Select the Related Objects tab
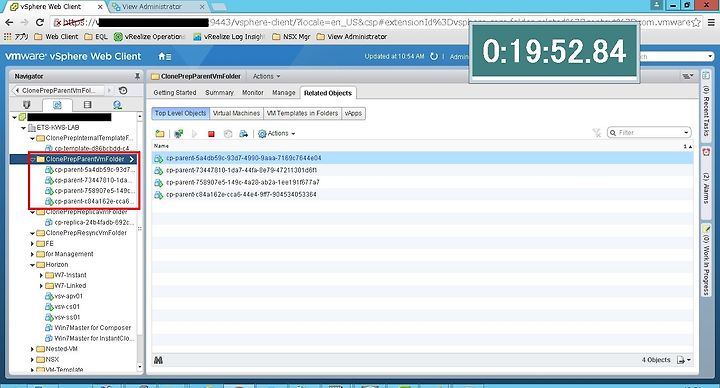The width and height of the screenshot is (720, 388). pyautogui.click(x=328, y=93)
